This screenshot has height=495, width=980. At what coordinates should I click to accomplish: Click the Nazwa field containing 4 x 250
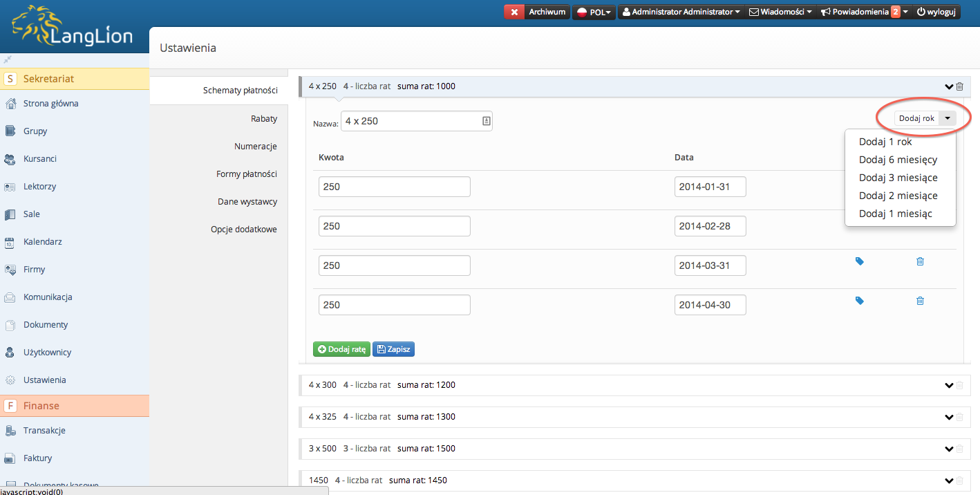point(411,121)
